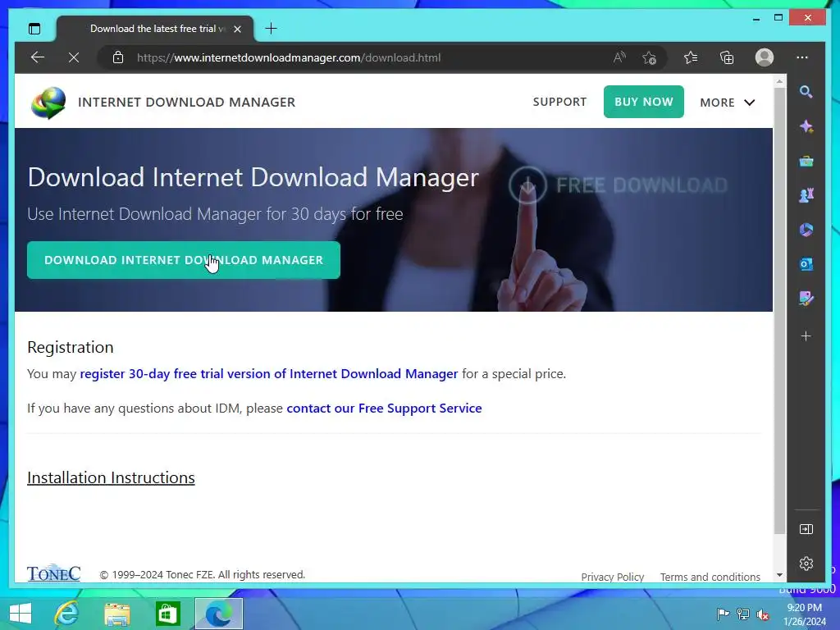840x630 pixels.
Task: Click the Internet Download Manager logo
Action: pos(48,103)
